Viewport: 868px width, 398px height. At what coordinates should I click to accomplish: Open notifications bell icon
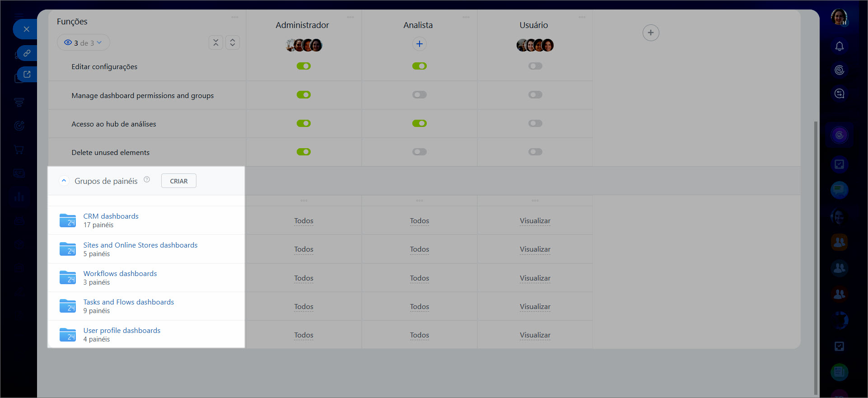click(x=839, y=46)
